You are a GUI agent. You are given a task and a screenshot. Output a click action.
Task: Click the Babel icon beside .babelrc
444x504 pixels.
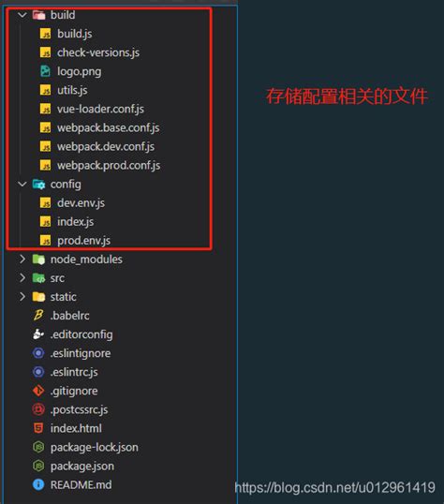[x=38, y=316]
